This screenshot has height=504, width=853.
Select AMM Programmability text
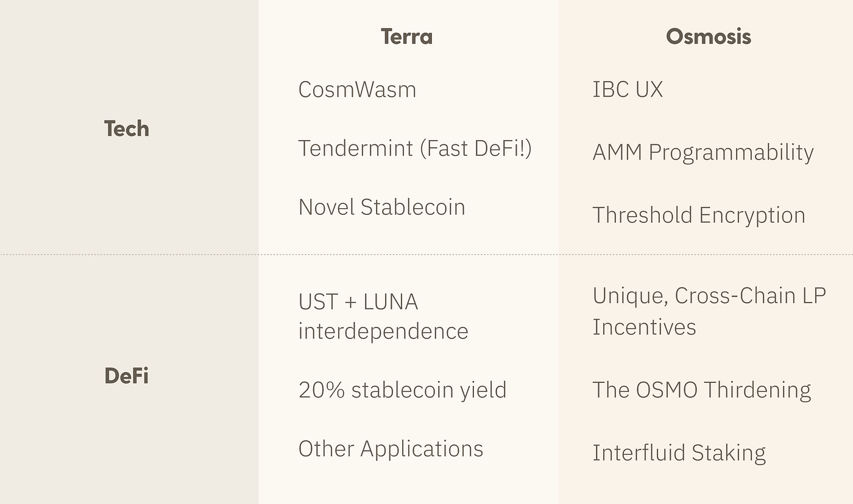point(703,152)
